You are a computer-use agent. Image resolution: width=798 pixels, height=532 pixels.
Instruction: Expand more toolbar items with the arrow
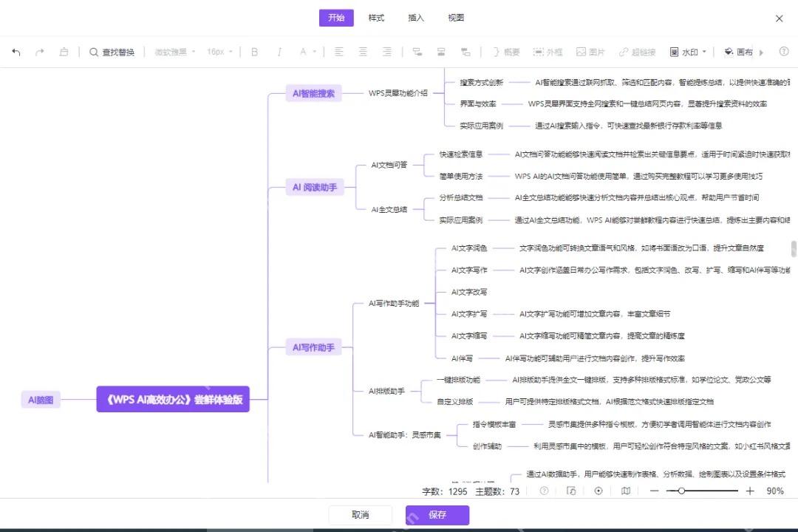click(x=761, y=52)
